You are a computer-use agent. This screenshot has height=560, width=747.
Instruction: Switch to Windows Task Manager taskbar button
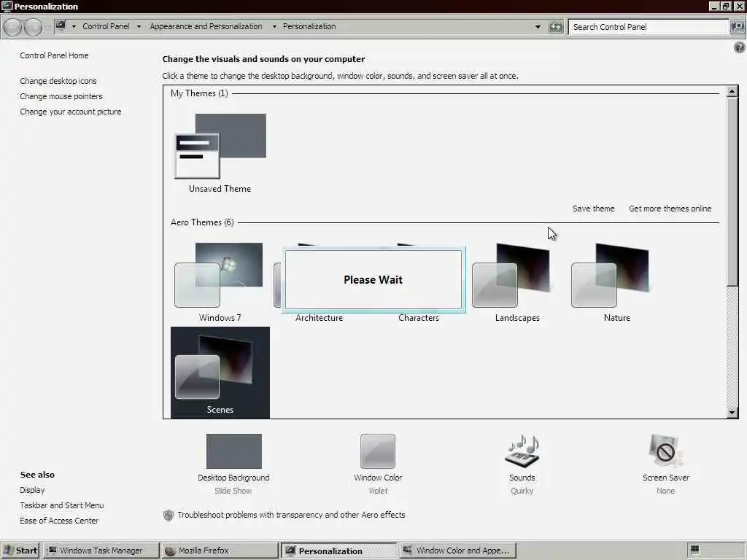point(101,551)
